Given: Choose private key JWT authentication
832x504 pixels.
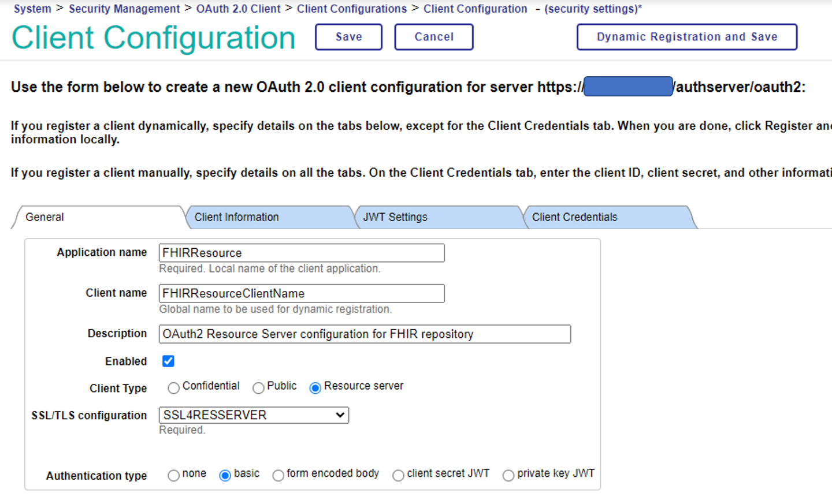Looking at the screenshot, I should click(508, 476).
